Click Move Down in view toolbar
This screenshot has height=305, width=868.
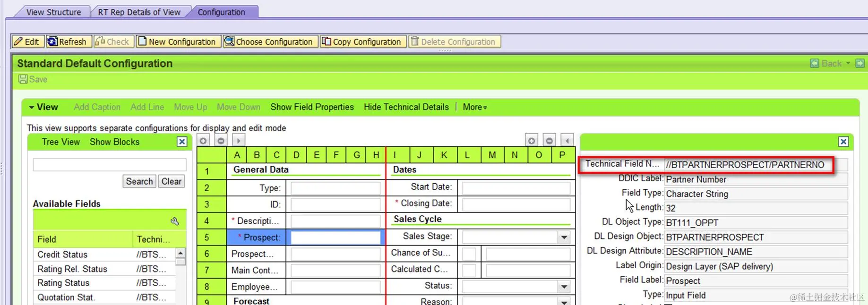[x=239, y=107]
